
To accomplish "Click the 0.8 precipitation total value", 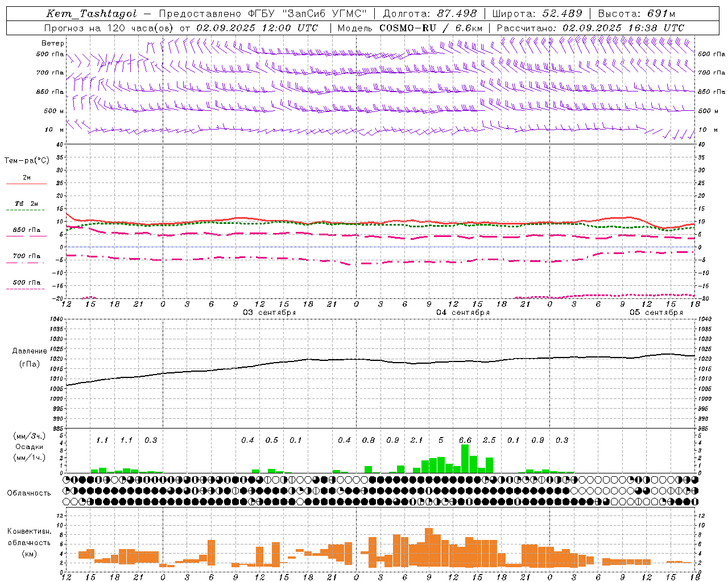I will tap(369, 440).
